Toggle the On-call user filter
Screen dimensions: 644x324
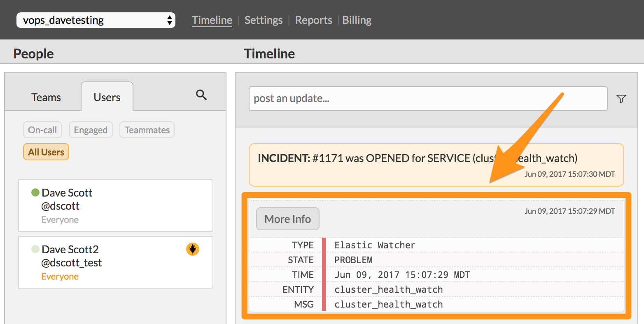[x=42, y=130]
